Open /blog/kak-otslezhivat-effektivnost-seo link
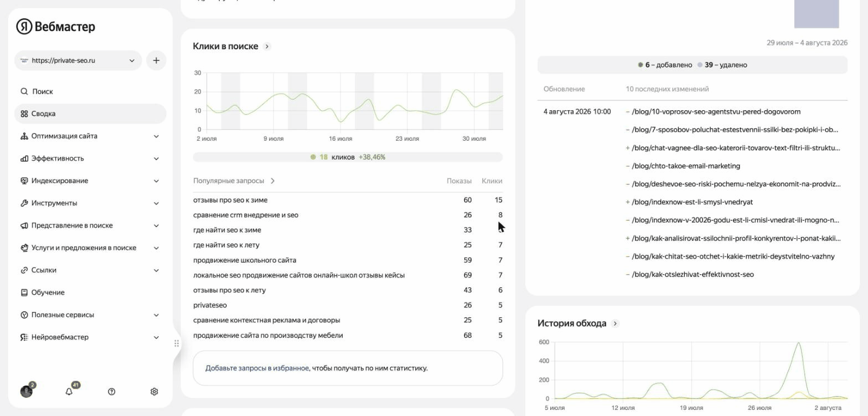 click(x=693, y=275)
